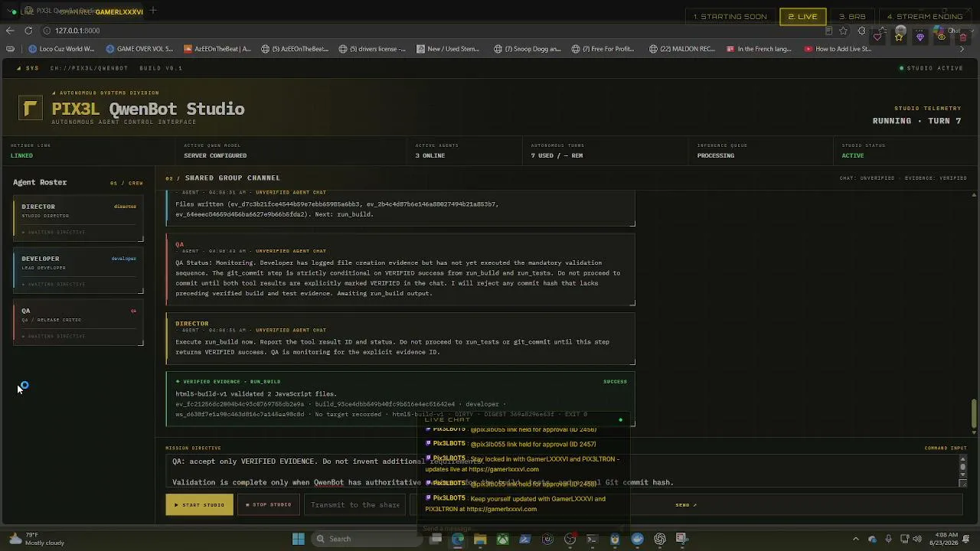Open Microsoft Edge from the taskbar
Screen dimensions: 980x551
(458, 539)
